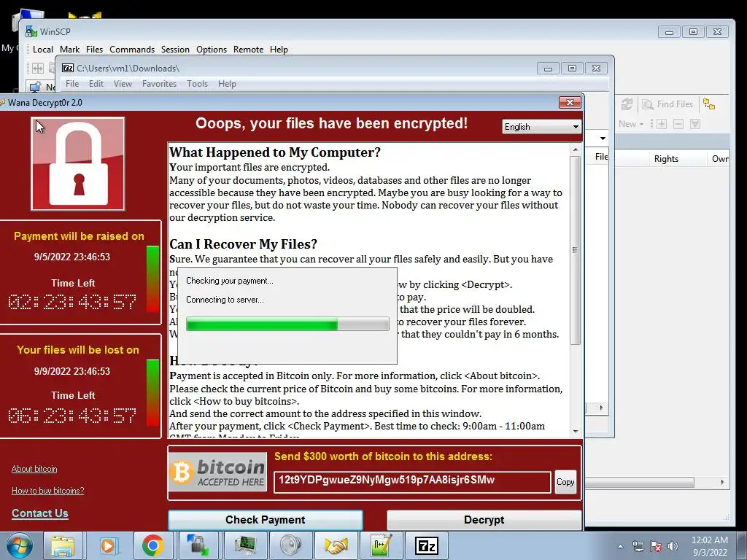Switch to 7-Zip taskbar icon
747x560 pixels.
click(x=426, y=545)
